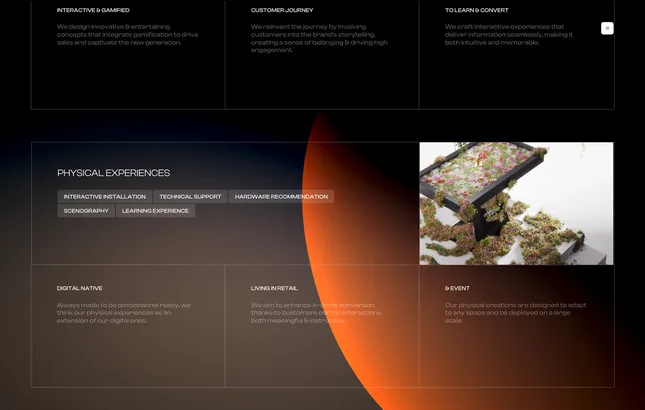Click the Physical Experiences heading
This screenshot has height=410, width=645.
coord(114,173)
